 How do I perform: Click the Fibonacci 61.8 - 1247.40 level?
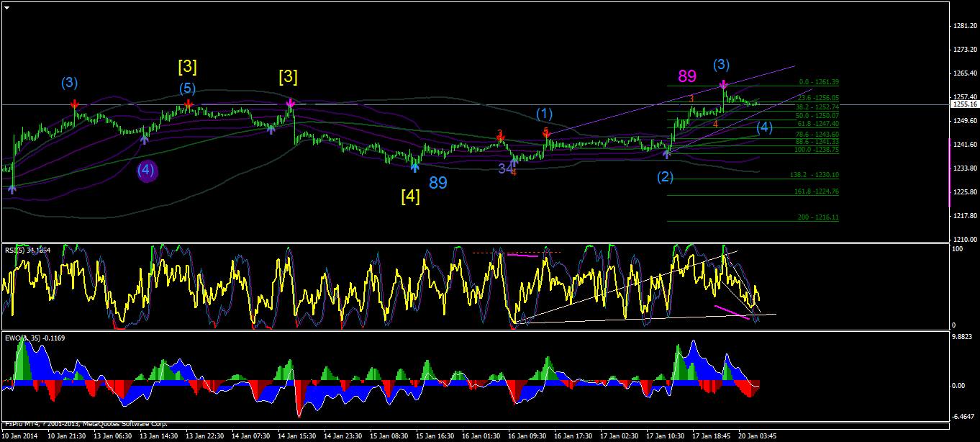click(819, 124)
